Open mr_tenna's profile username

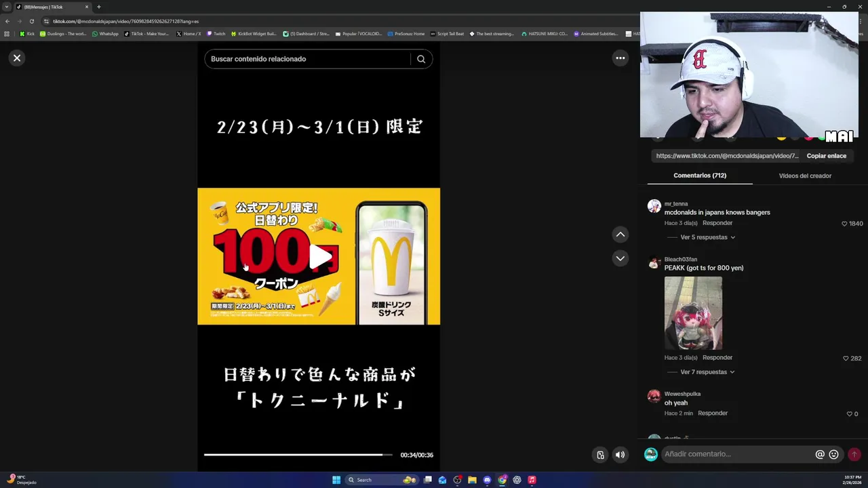[x=676, y=204]
